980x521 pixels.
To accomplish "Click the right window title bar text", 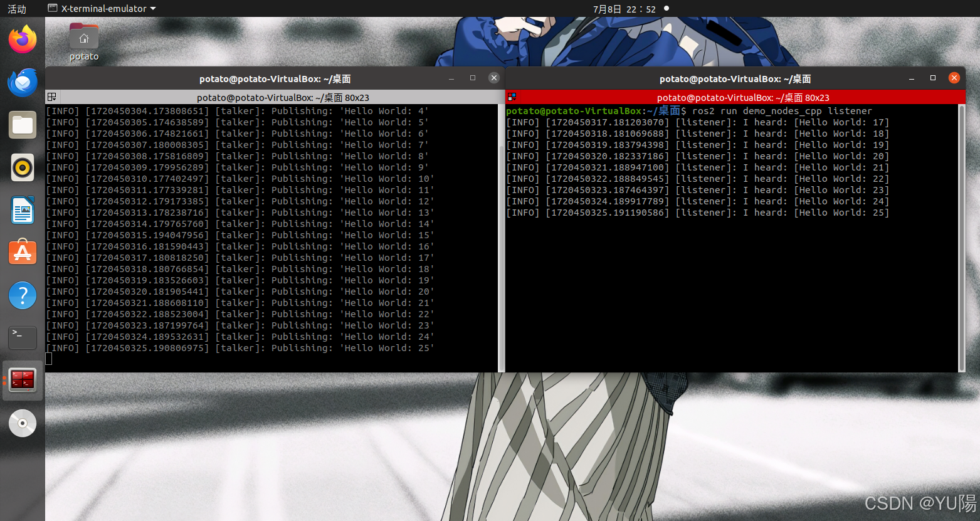I will tap(735, 79).
